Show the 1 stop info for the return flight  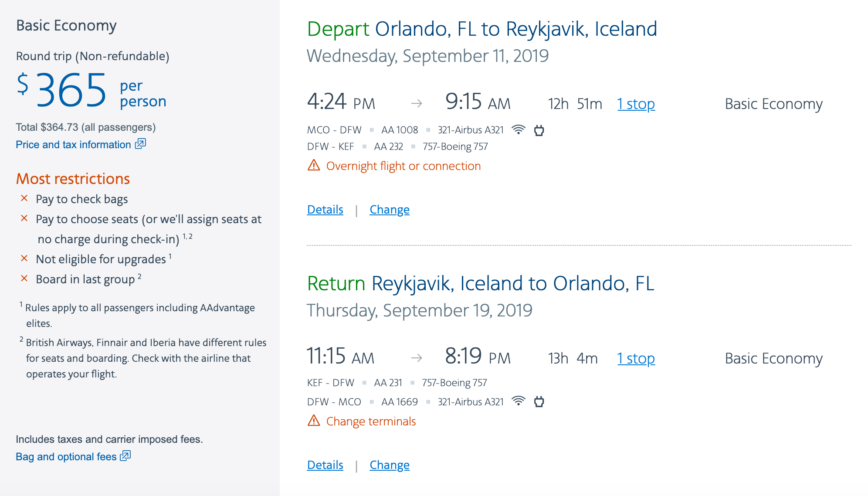636,359
